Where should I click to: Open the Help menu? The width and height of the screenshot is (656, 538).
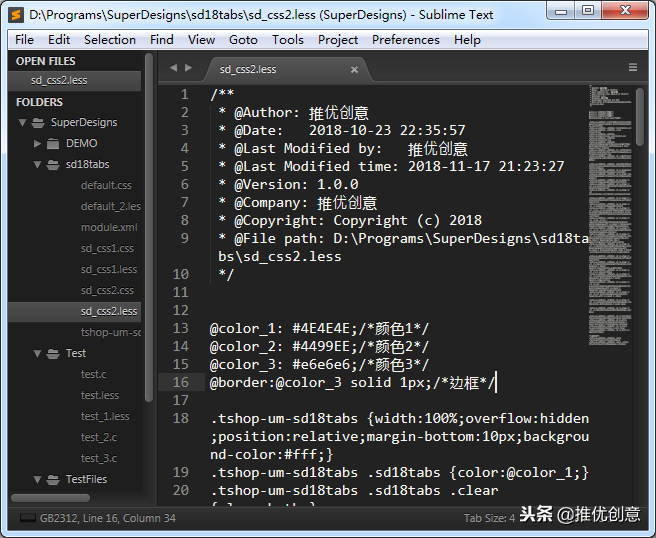(467, 40)
